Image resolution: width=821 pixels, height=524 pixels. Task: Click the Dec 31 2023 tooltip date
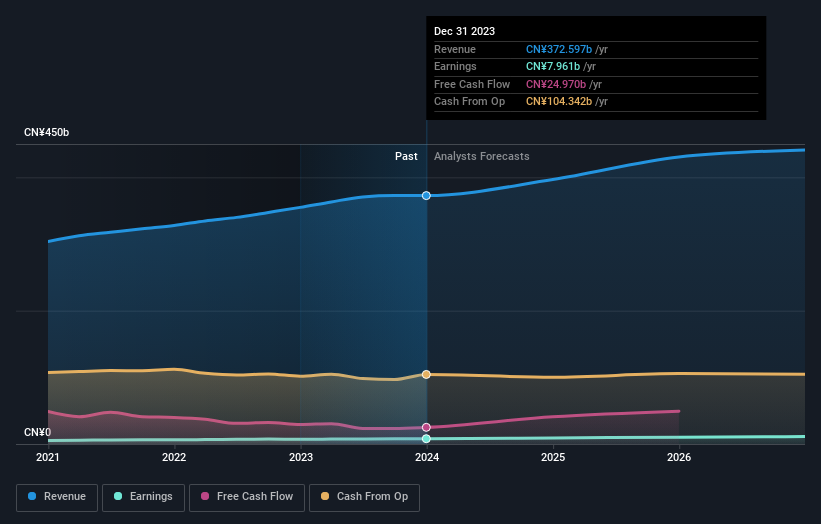tap(464, 31)
